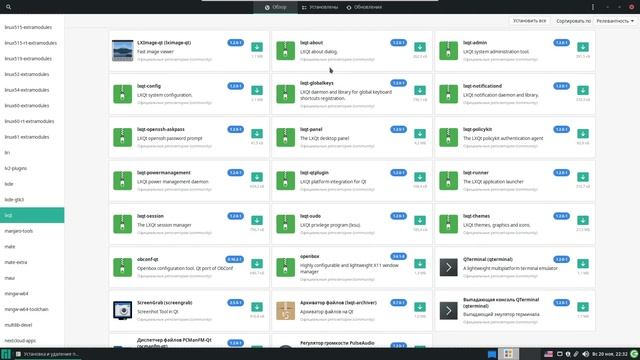Image resolution: width=640 pixels, height=360 pixels.
Task: Click install arrow for lxqt-policykit
Action: (x=583, y=133)
